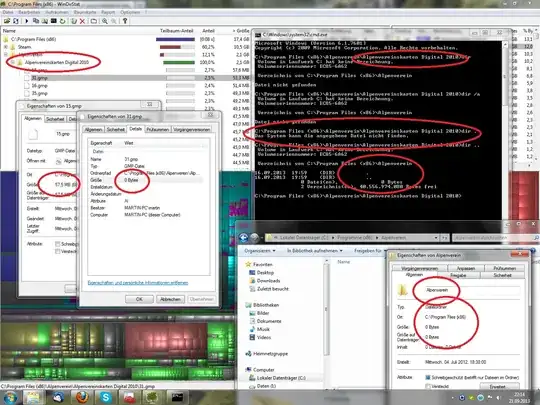Open the Baumkarte menu in WinDirStat

click(x=85, y=12)
